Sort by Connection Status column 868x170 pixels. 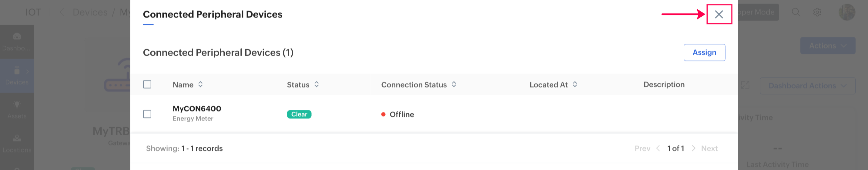tap(454, 85)
